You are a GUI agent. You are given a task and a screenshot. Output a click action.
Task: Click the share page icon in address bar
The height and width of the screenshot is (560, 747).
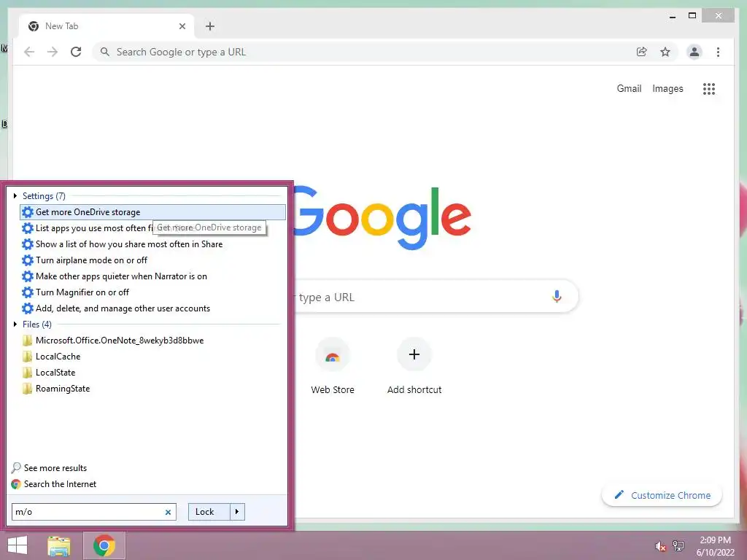(x=642, y=52)
